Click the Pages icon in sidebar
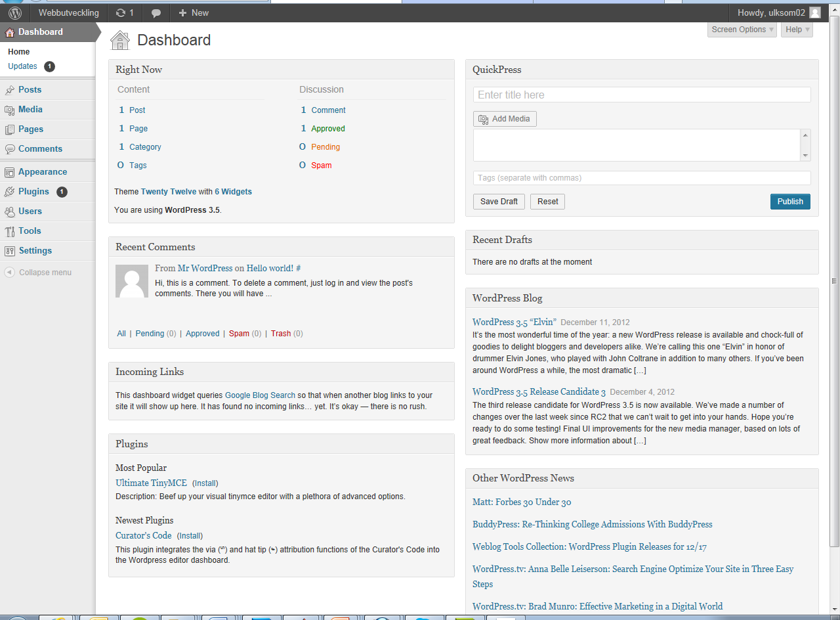 (10, 129)
